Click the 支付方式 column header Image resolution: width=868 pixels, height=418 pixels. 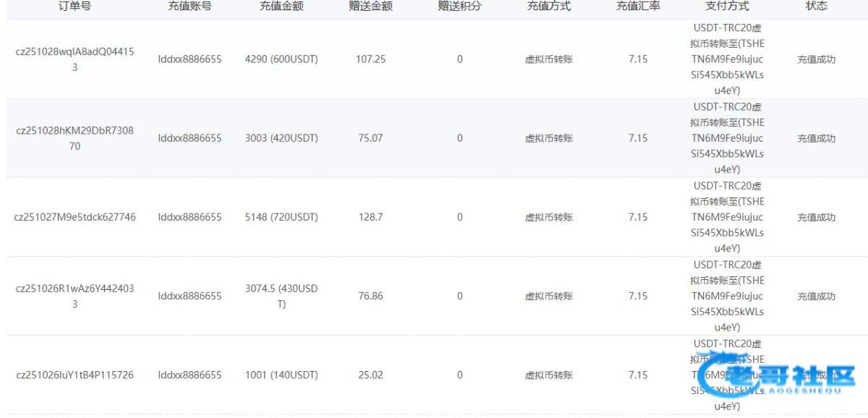coord(727,7)
